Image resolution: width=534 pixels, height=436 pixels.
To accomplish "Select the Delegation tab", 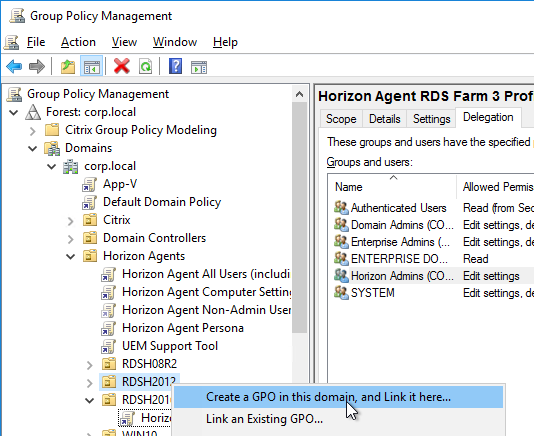I will click(488, 117).
